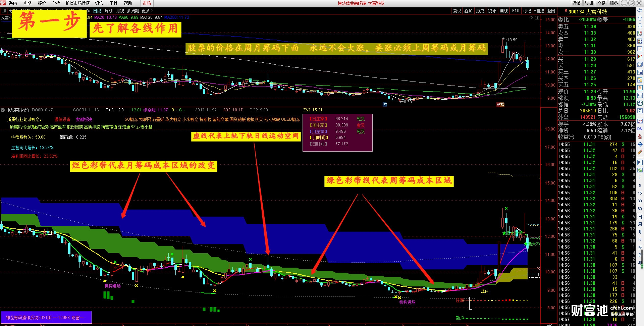
Task: Select the 1 minute period in sidebar
Action: click(640, 178)
